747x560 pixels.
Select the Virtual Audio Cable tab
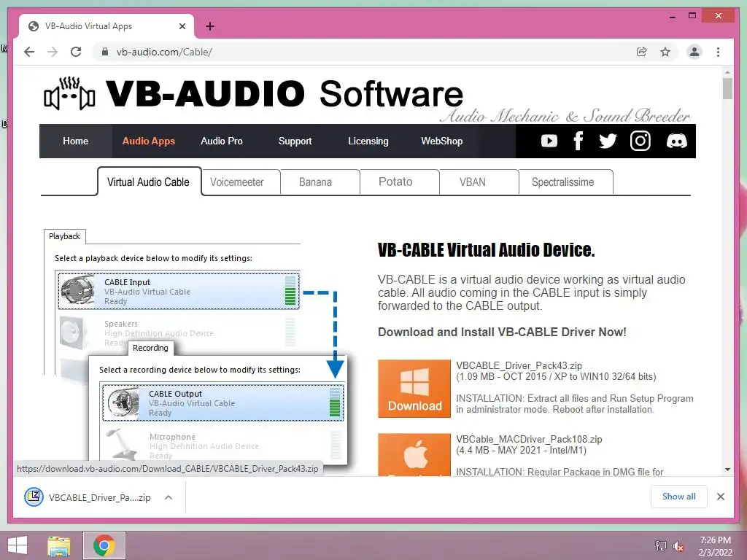[149, 182]
